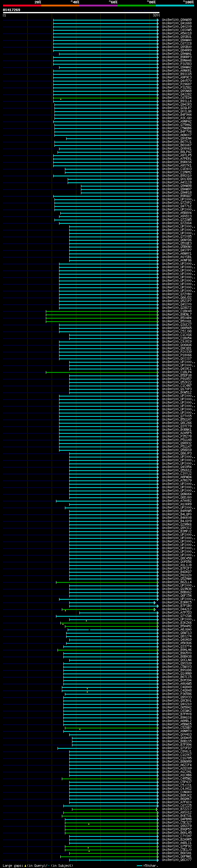Click the UniRef100_B9ILL6 label
The image size is (197, 868).
[177, 101]
